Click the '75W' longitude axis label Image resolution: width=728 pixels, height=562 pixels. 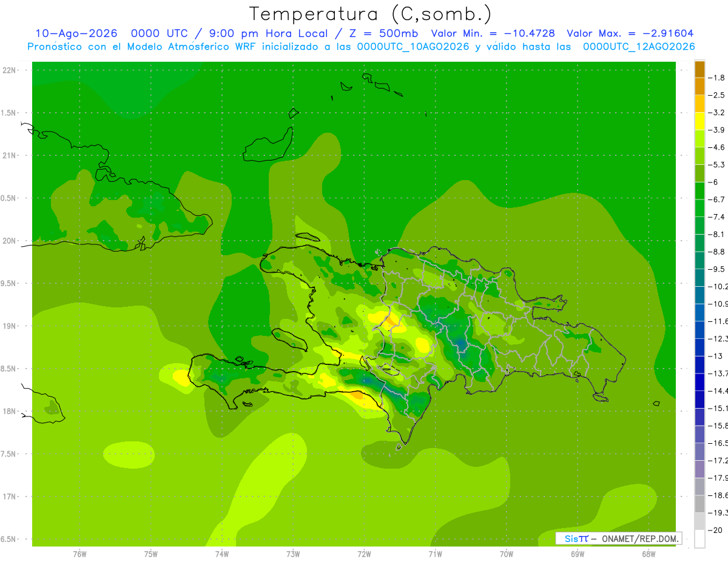tap(151, 554)
